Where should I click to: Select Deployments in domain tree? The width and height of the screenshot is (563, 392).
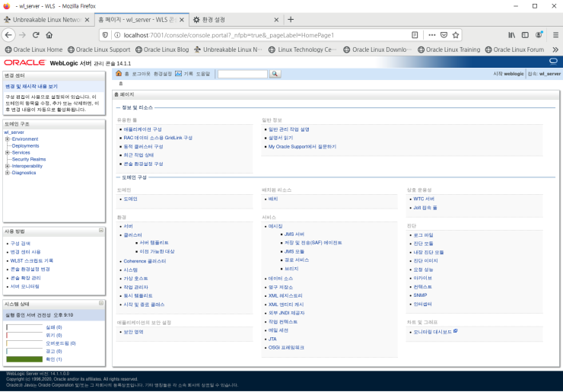click(x=25, y=146)
